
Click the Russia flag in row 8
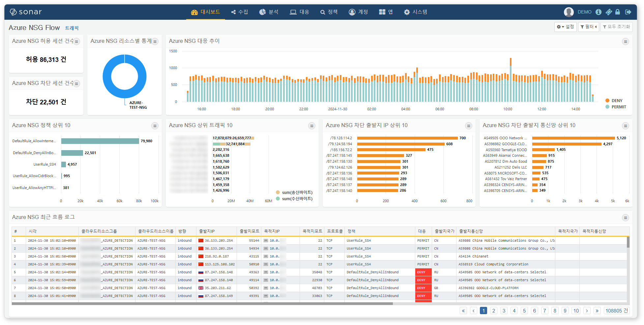[201, 296]
